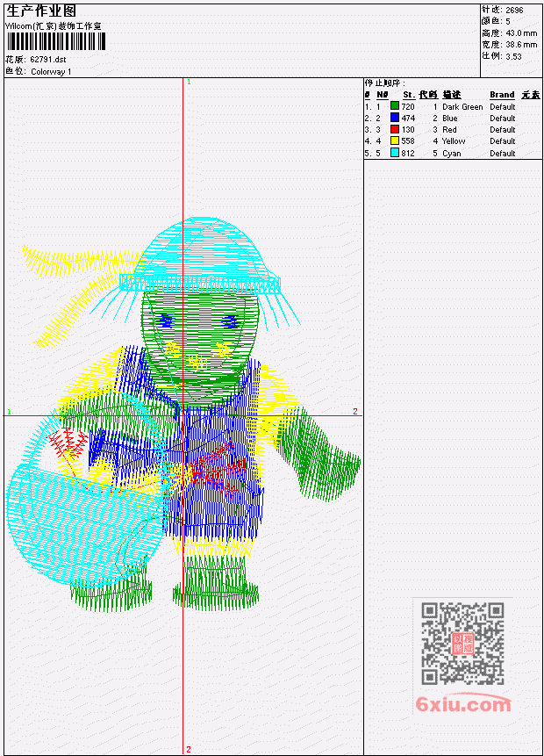Click the 描述 column header
The height and width of the screenshot is (756, 544).
pos(452,95)
